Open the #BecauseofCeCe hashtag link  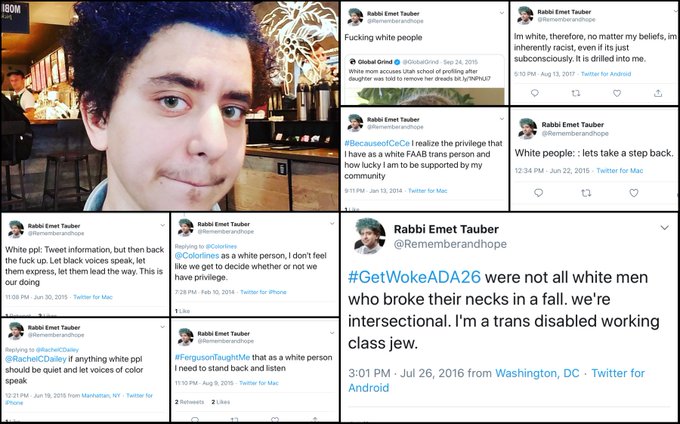point(377,143)
